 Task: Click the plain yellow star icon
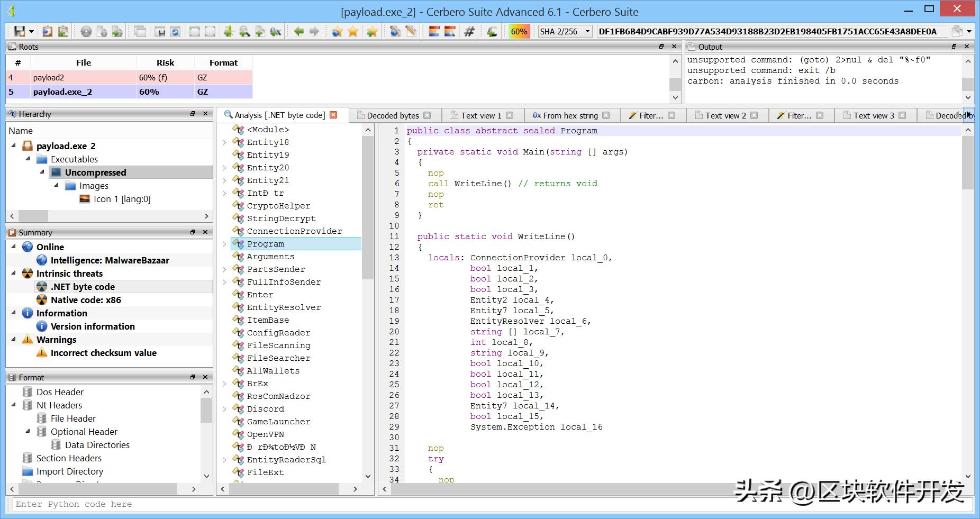click(x=353, y=31)
